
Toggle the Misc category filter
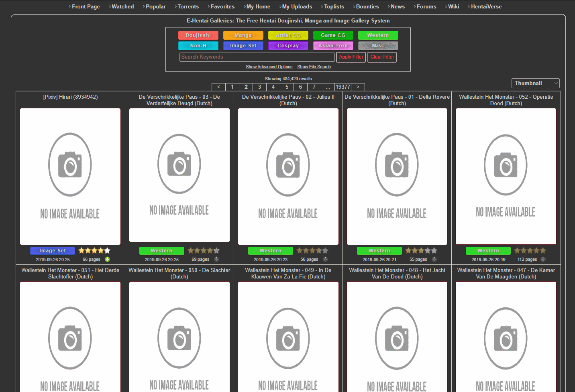pos(378,46)
